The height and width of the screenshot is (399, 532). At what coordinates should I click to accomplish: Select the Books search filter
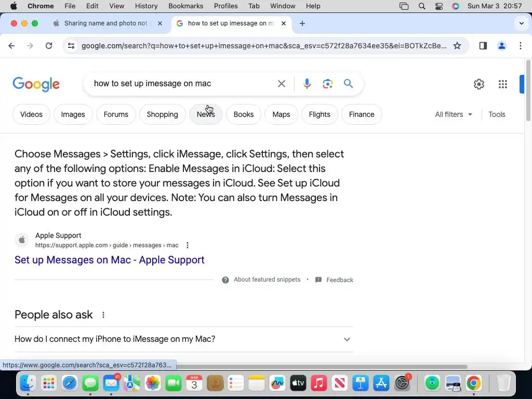coord(244,114)
